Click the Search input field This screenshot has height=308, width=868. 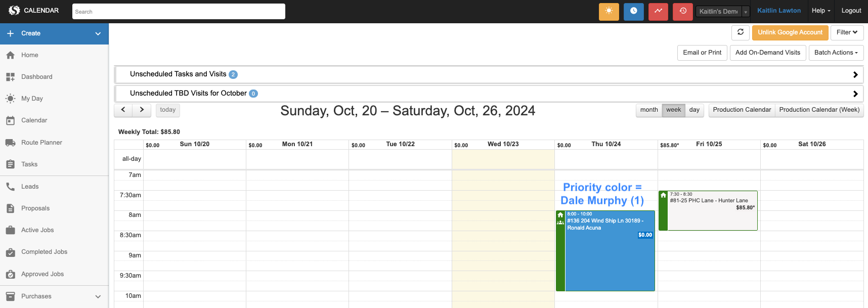[179, 12]
